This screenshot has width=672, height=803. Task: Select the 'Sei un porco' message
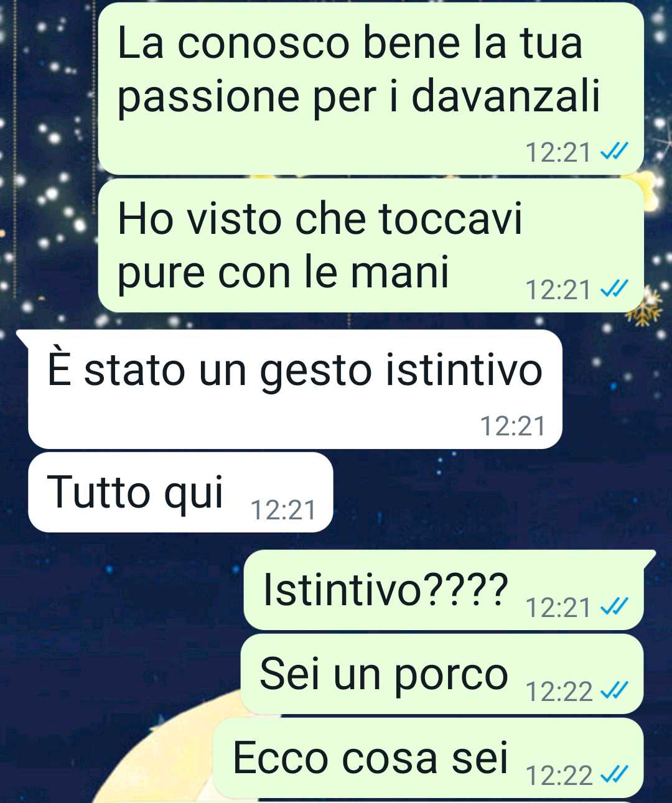click(442, 674)
